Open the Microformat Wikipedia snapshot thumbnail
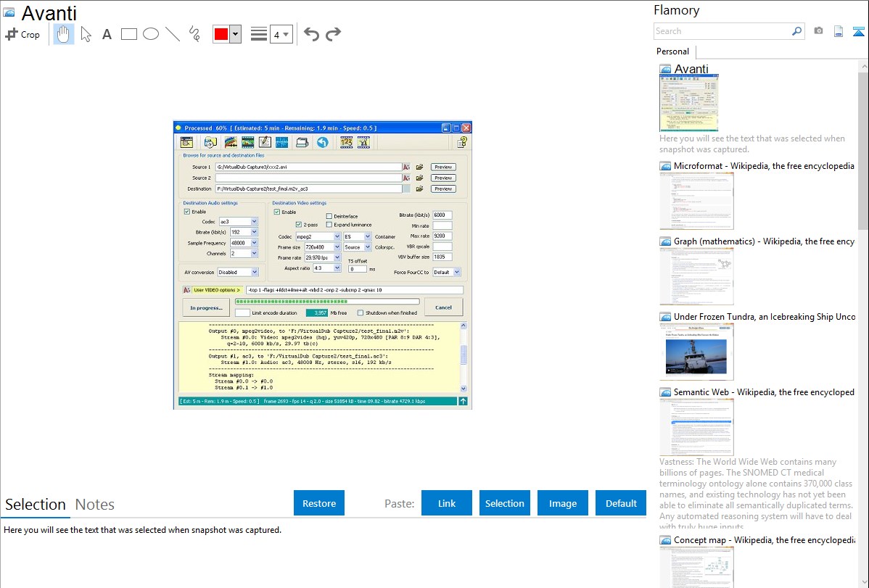This screenshot has height=588, width=869. [x=696, y=201]
